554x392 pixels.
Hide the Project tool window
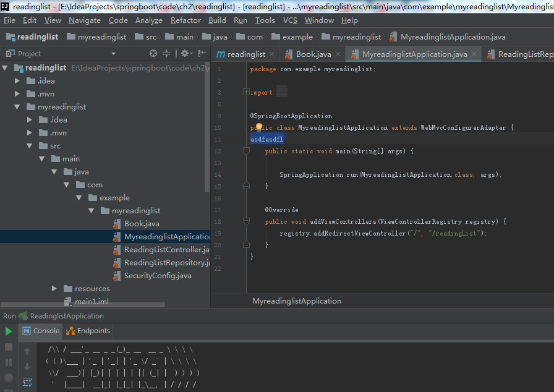[202, 53]
